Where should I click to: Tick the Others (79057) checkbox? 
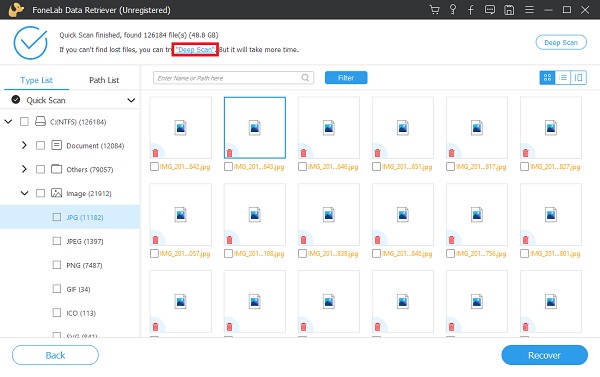click(x=40, y=169)
